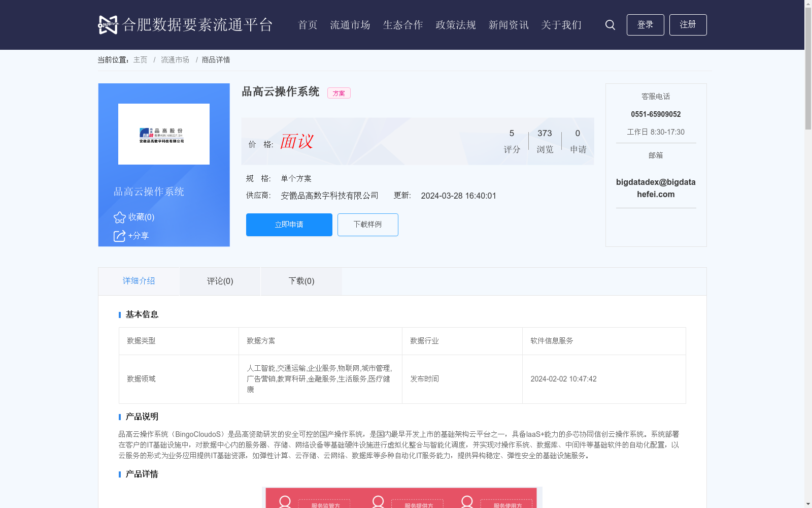Click the 373 浏览 count

pyautogui.click(x=545, y=141)
